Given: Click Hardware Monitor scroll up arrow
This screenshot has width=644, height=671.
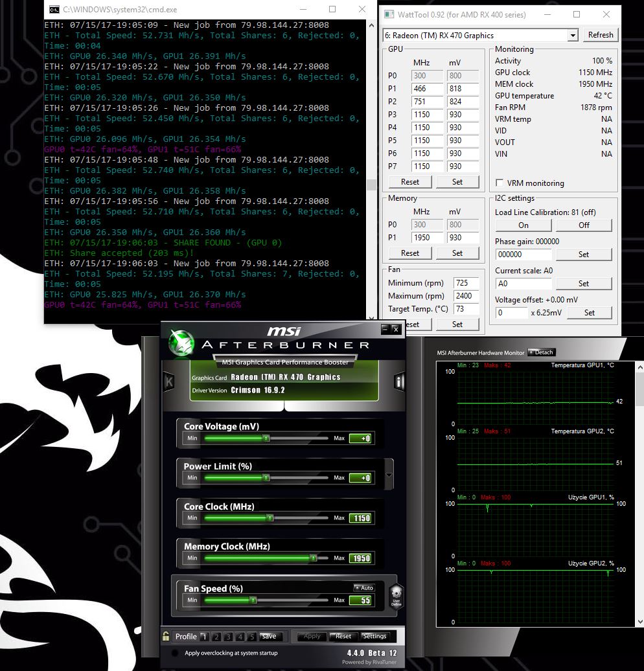Looking at the screenshot, I should pyautogui.click(x=640, y=367).
